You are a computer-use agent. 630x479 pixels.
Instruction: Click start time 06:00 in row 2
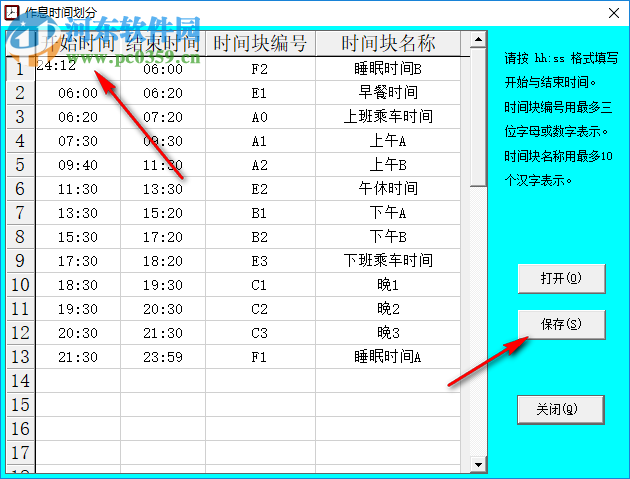pyautogui.click(x=78, y=93)
